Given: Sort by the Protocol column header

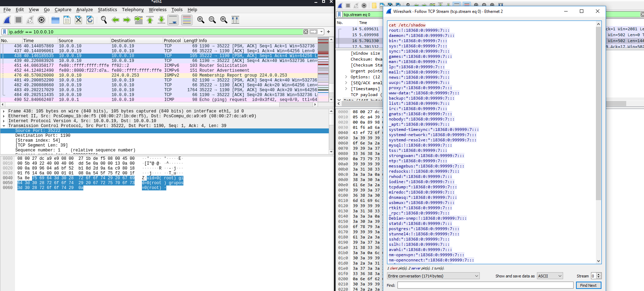Looking at the screenshot, I should [x=173, y=40].
